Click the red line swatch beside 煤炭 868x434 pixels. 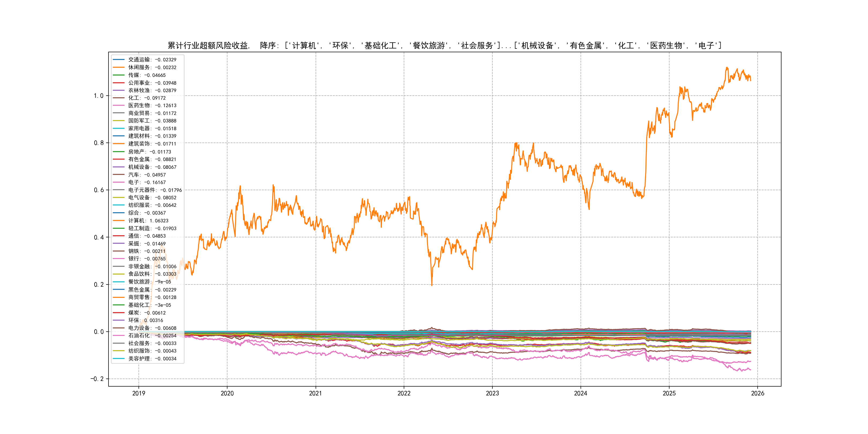pyautogui.click(x=119, y=313)
